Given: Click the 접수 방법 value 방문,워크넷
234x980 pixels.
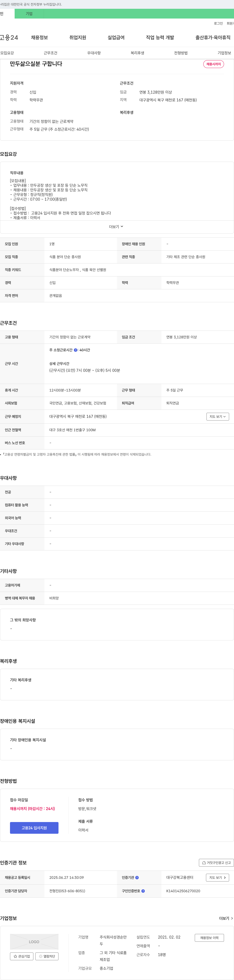Looking at the screenshot, I should 87,809.
